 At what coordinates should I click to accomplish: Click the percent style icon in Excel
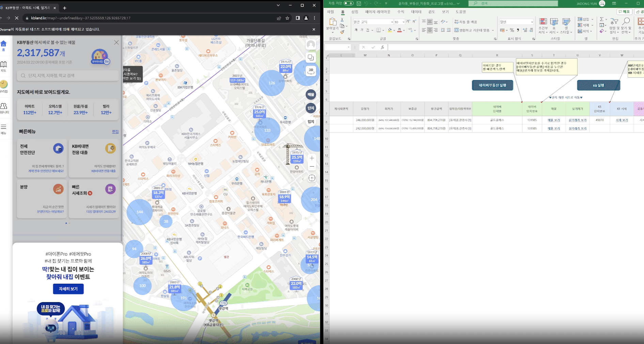(x=512, y=30)
